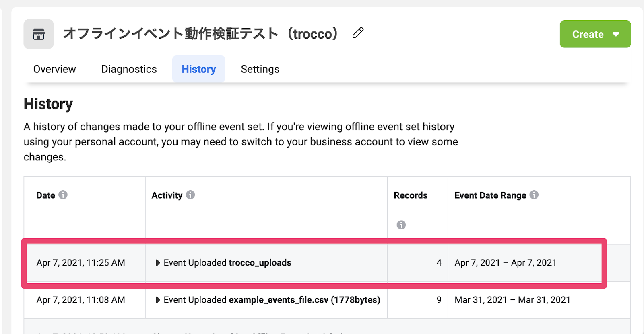Click the info icon next to Activity header
Screen dimensions: 644x334
[x=190, y=195]
